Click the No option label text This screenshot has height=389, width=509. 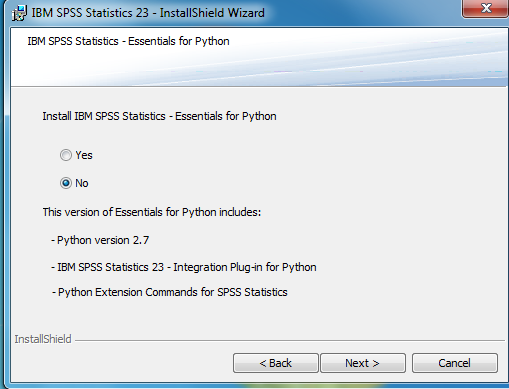pyautogui.click(x=82, y=183)
